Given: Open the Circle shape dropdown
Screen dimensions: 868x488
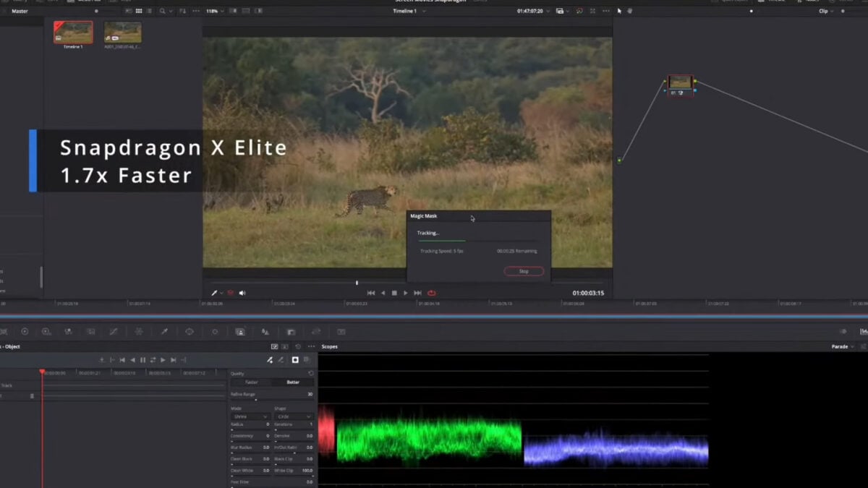Looking at the screenshot, I should point(292,416).
